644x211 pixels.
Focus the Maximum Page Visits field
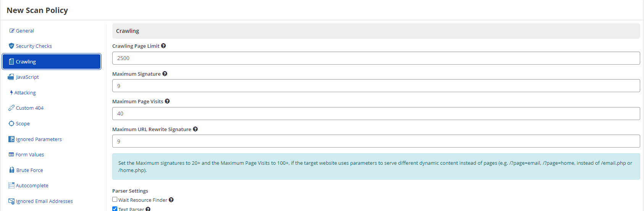(x=376, y=114)
